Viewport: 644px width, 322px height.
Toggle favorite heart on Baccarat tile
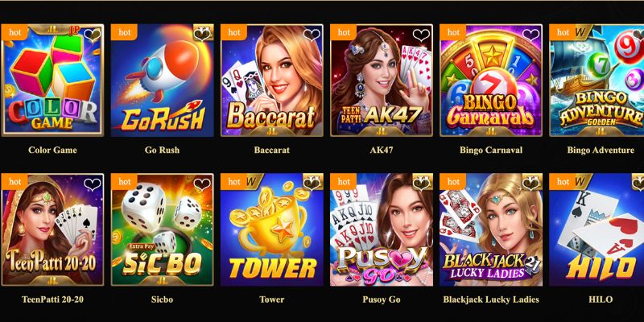[312, 35]
